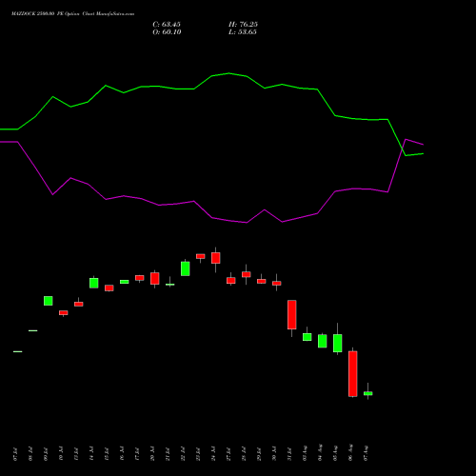Click the open value 'O: 60.10'

click(x=167, y=32)
